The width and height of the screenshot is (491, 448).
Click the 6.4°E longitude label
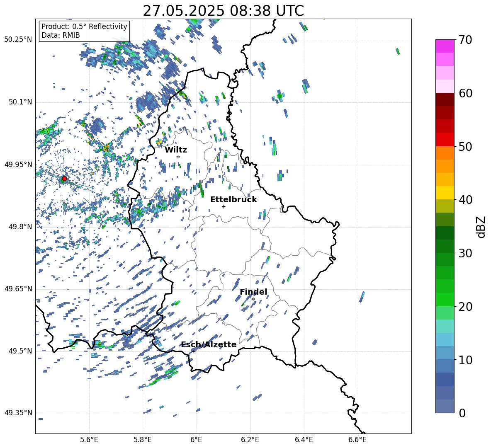pyautogui.click(x=304, y=440)
